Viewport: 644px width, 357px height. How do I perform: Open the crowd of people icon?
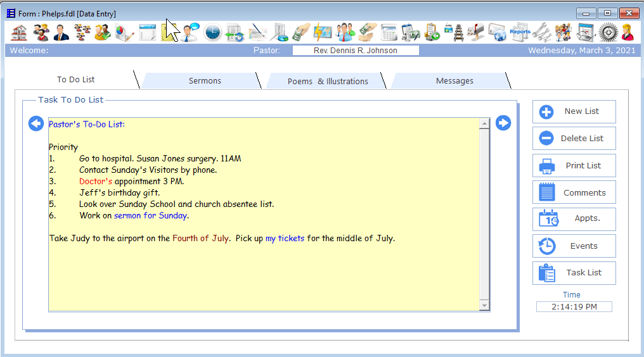point(563,32)
